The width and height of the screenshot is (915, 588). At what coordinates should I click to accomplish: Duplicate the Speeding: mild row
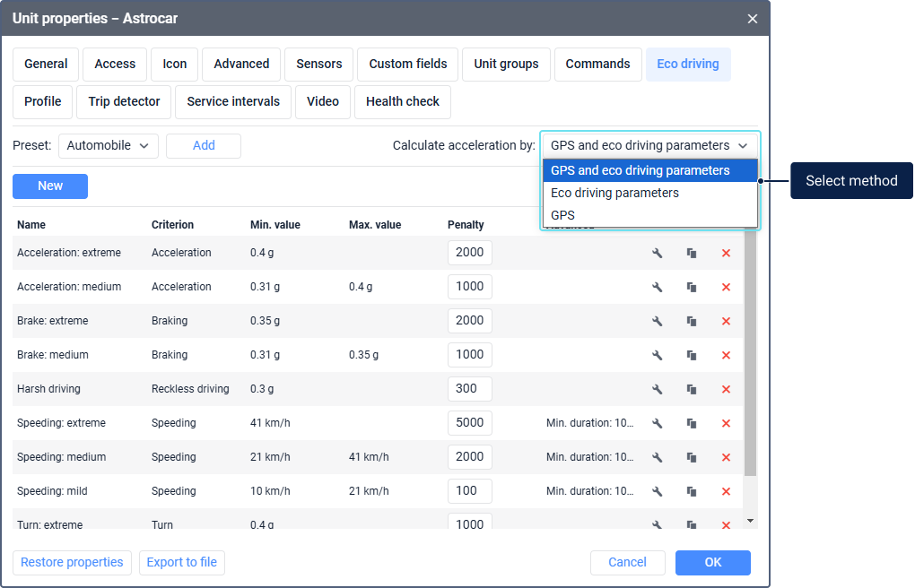[x=692, y=491]
